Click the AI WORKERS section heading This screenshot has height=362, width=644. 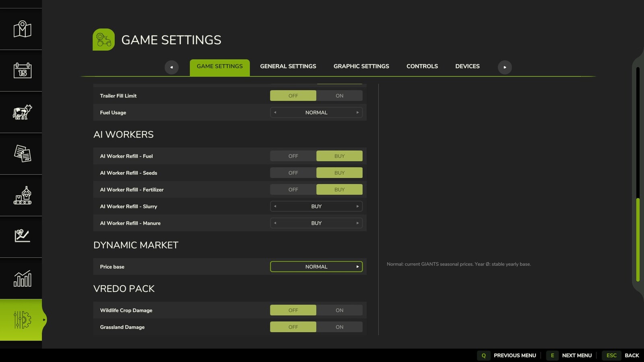click(x=124, y=134)
